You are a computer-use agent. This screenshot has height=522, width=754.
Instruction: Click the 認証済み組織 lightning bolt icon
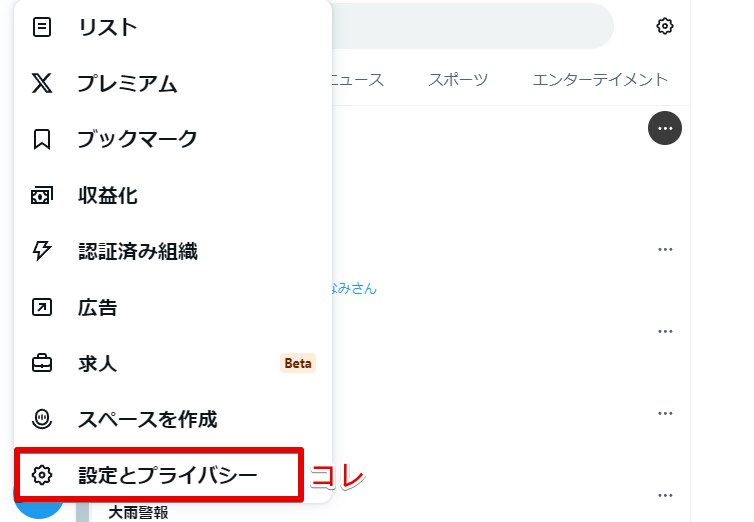42,251
